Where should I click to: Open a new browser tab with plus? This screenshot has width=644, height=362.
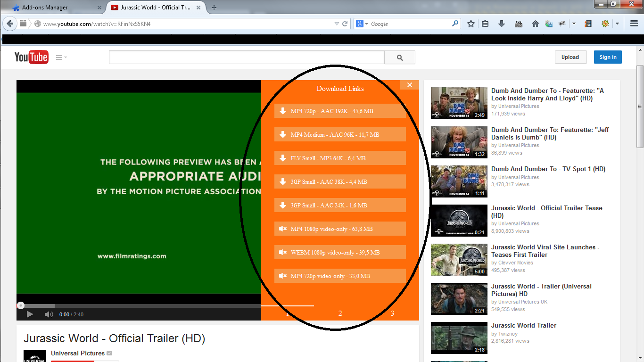[214, 8]
